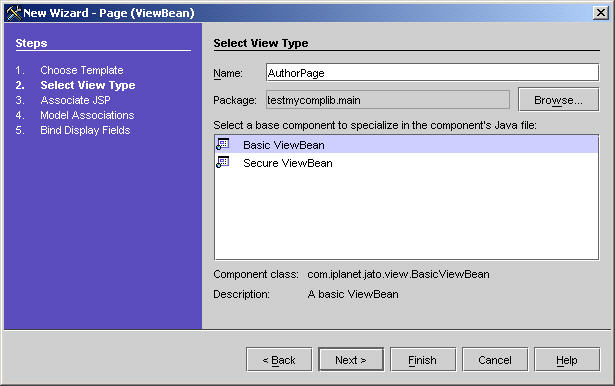Viewport: 615px width, 386px height.
Task: Click the Package field testmycomplib.main
Action: pyautogui.click(x=388, y=100)
